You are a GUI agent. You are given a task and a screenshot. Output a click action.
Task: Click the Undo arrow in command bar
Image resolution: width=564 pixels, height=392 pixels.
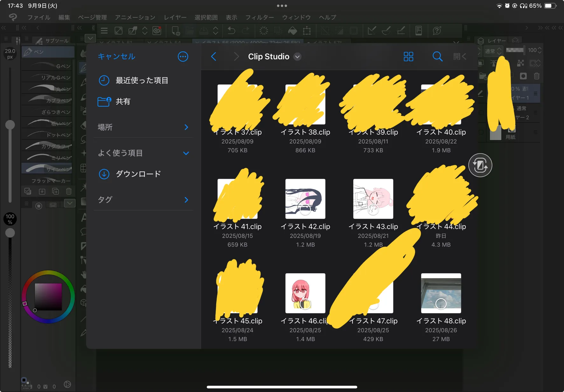click(231, 31)
